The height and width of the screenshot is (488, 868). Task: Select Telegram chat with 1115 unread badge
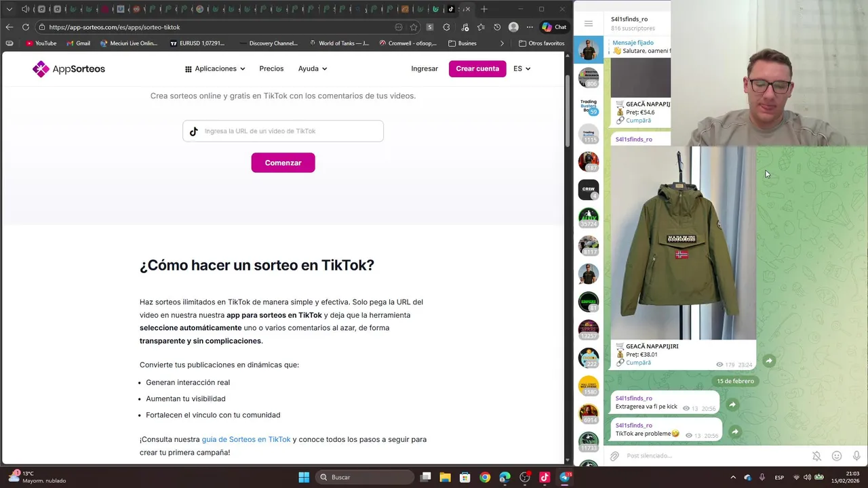589,134
